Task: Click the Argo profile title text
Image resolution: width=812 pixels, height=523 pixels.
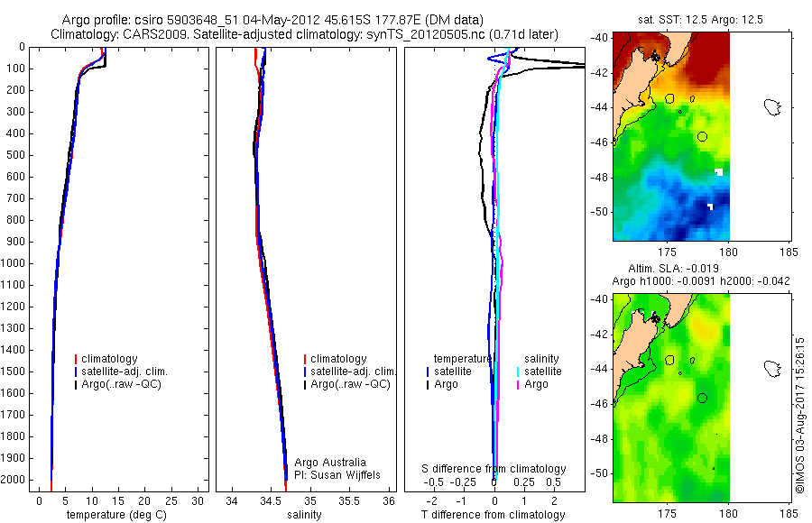Action: pos(272,20)
